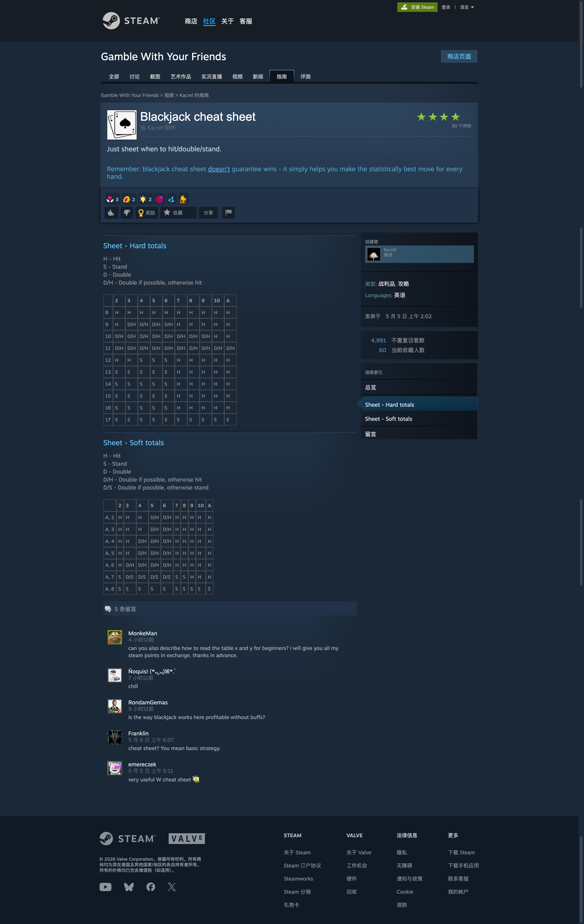Viewport: 584px width, 924px height.
Task: Click the 战利品 category link
Action: coord(387,284)
